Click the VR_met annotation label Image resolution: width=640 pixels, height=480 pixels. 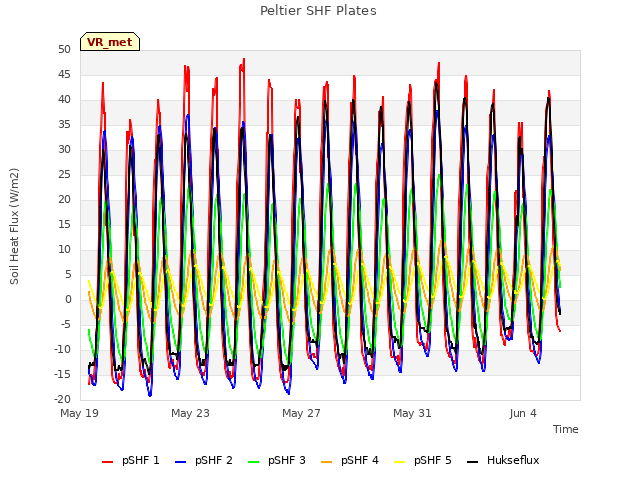click(x=110, y=42)
